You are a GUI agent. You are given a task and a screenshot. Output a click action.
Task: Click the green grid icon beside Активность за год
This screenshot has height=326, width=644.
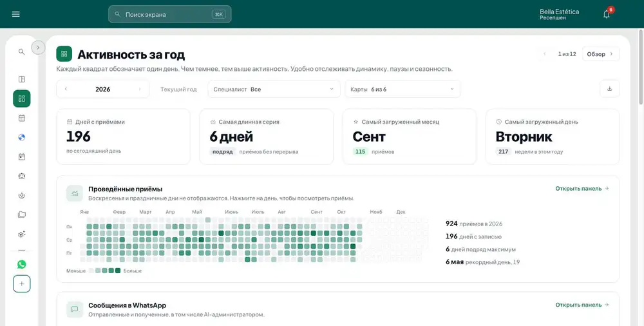coord(64,54)
